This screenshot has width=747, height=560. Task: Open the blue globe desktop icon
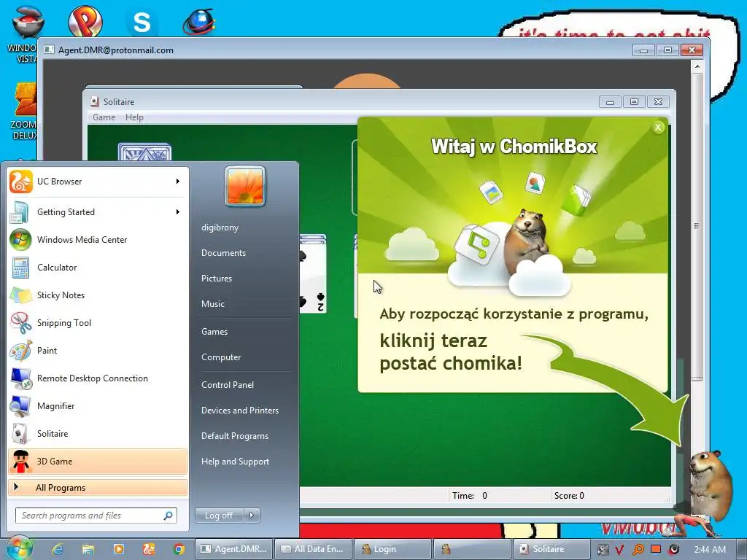(x=199, y=22)
